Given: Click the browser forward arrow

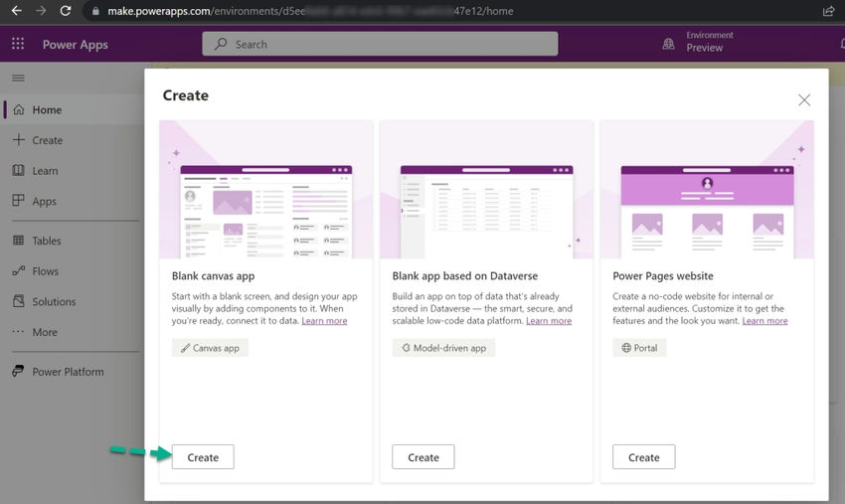Looking at the screenshot, I should point(41,11).
